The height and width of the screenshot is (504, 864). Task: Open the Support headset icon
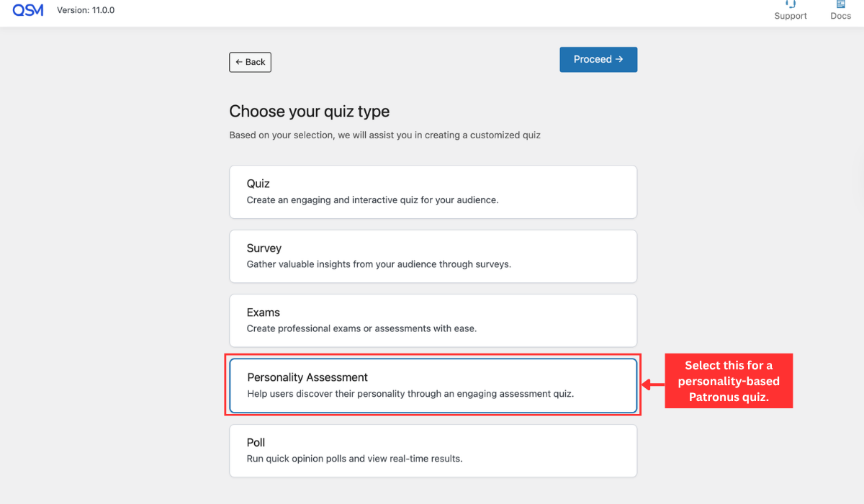point(791,4)
